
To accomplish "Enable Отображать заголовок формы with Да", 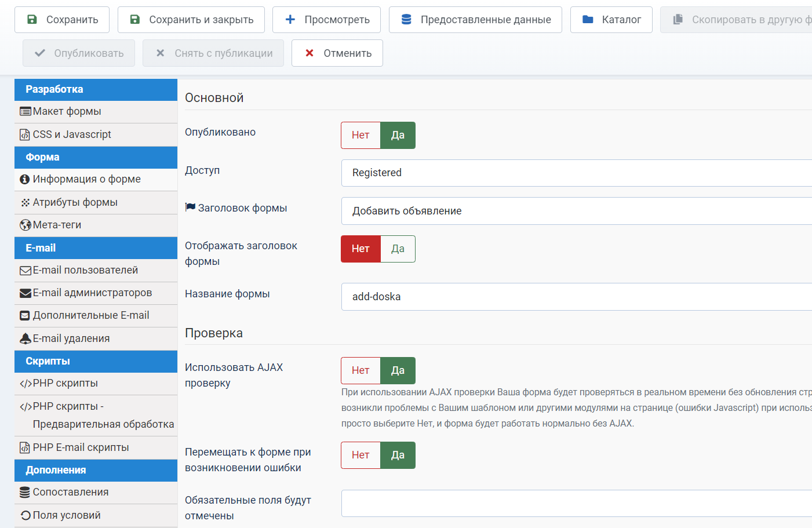I will point(398,249).
